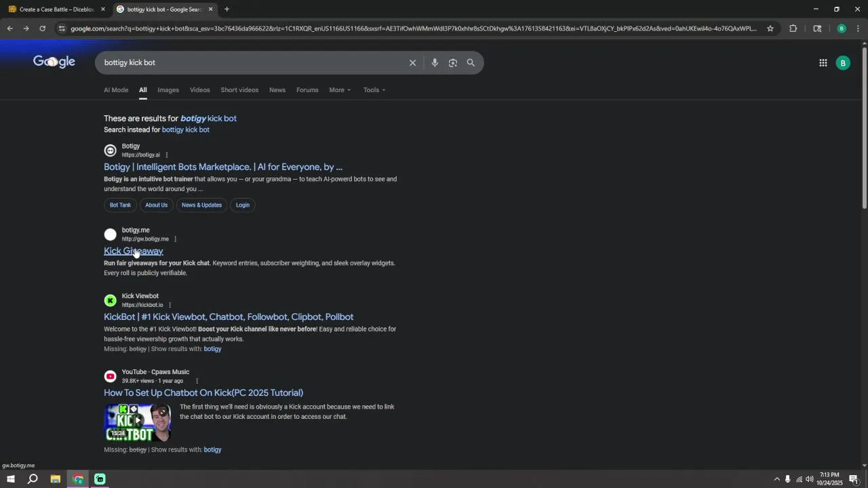Open the Chrome three-dot menu
868x488 pixels.
(858, 28)
